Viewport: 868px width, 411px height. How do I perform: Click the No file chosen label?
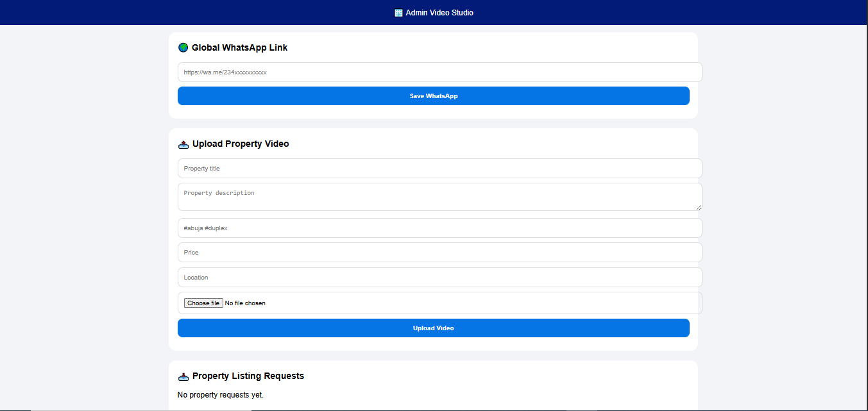pyautogui.click(x=245, y=303)
